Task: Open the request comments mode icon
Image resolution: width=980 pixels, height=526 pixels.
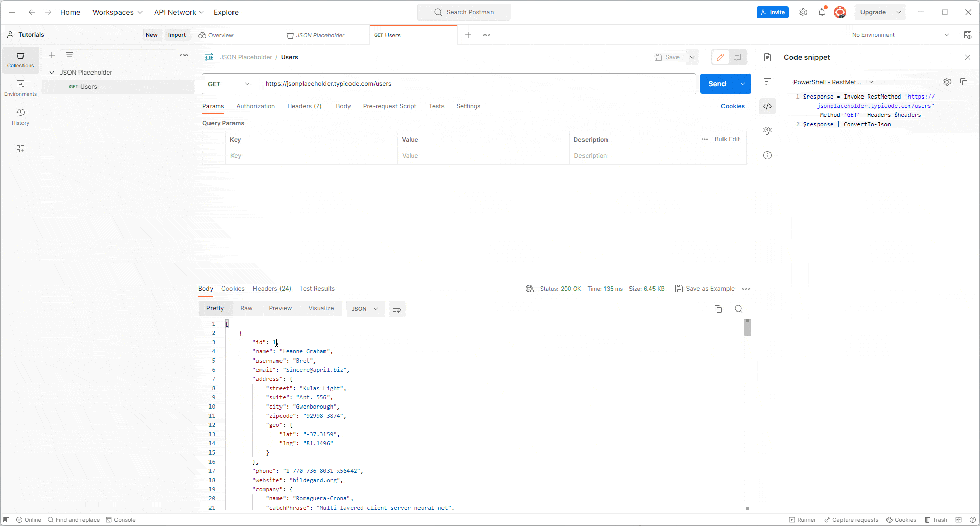Action: pyautogui.click(x=737, y=57)
